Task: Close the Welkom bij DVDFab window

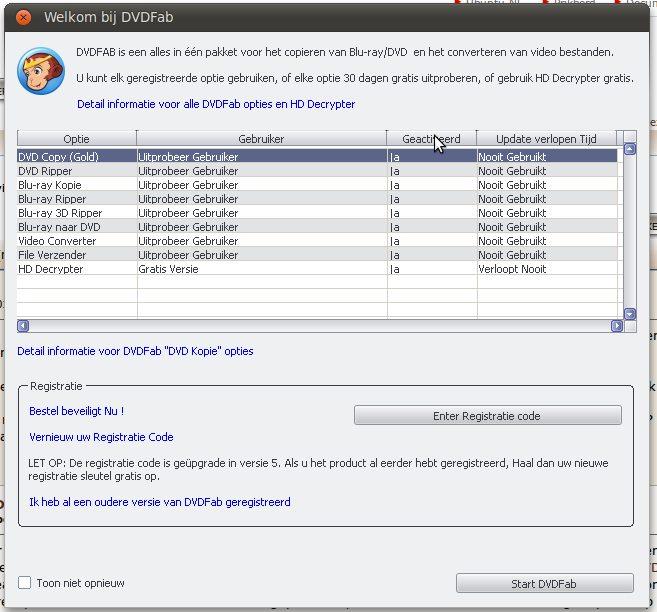Action: [x=23, y=17]
